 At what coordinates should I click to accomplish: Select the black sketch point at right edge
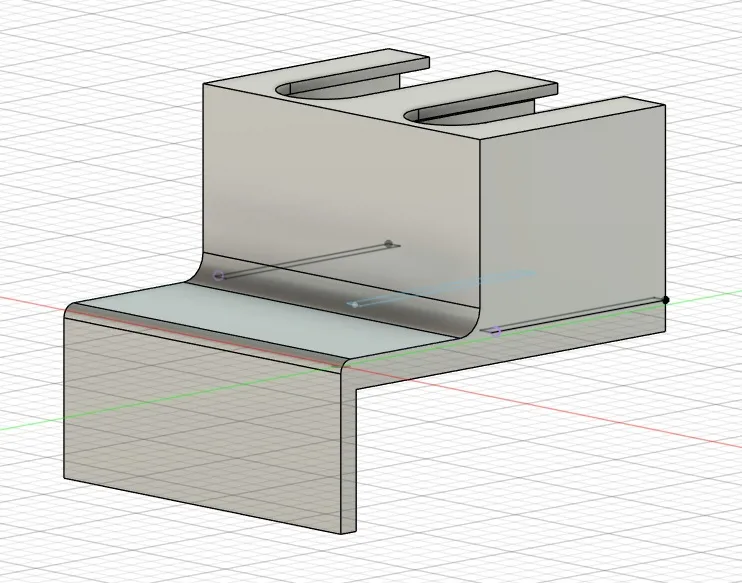pos(666,300)
